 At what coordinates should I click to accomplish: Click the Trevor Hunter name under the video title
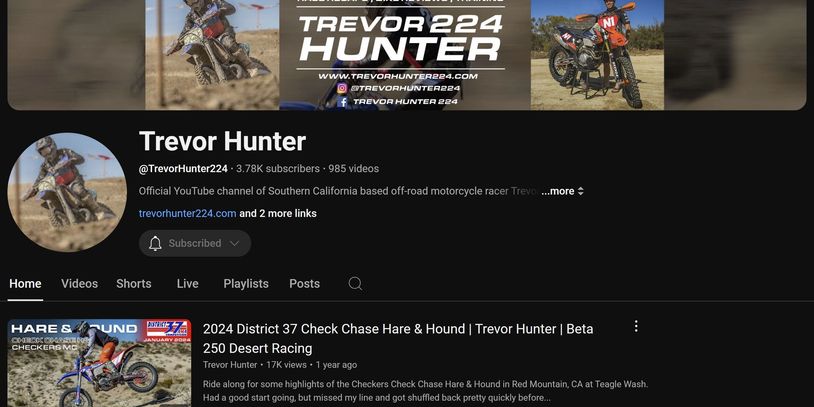[x=230, y=365]
